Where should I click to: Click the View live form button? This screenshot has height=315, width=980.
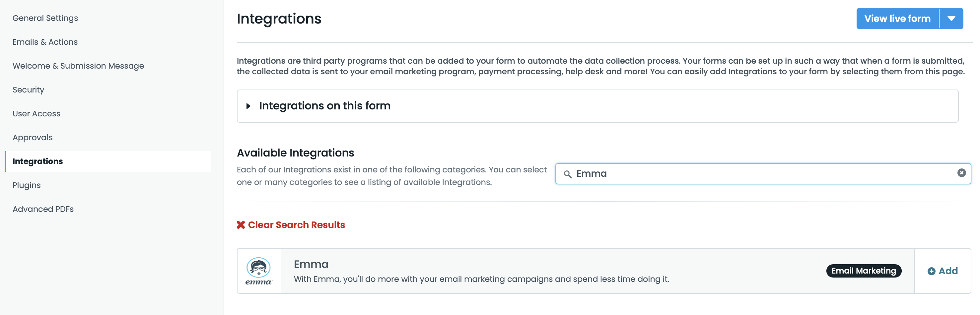897,19
